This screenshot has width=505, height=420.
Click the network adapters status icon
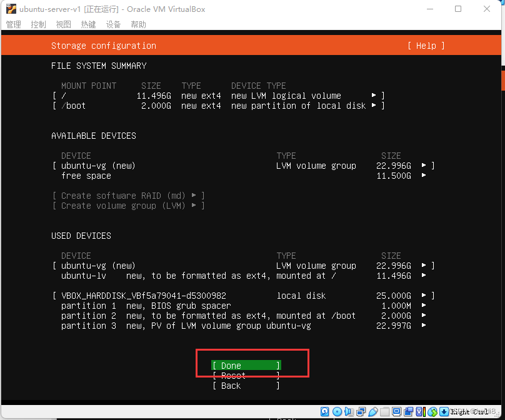tap(361, 412)
